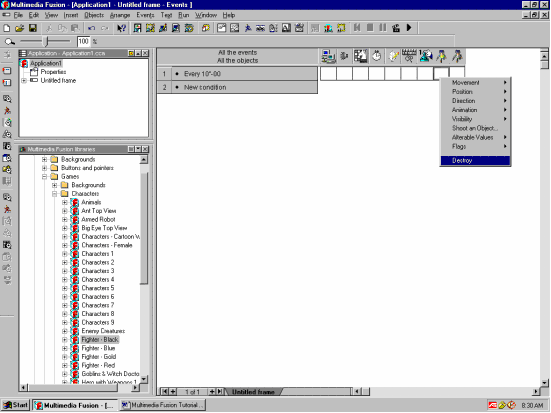This screenshot has height=413, width=551.
Task: Save with the floppy disk icon
Action: pyautogui.click(x=33, y=28)
